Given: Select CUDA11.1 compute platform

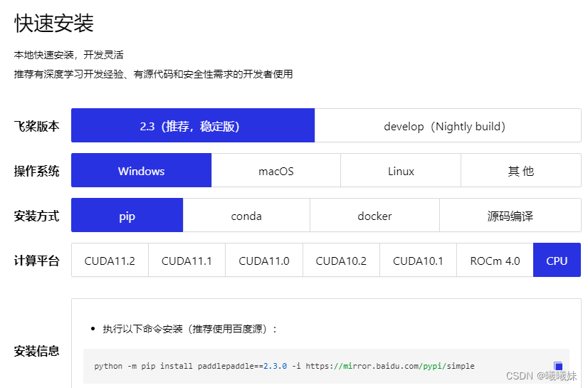Looking at the screenshot, I should [187, 260].
